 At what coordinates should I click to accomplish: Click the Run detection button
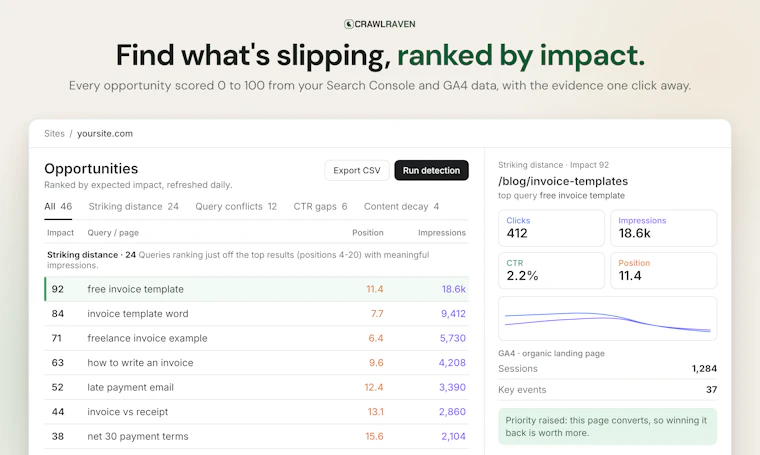(431, 171)
